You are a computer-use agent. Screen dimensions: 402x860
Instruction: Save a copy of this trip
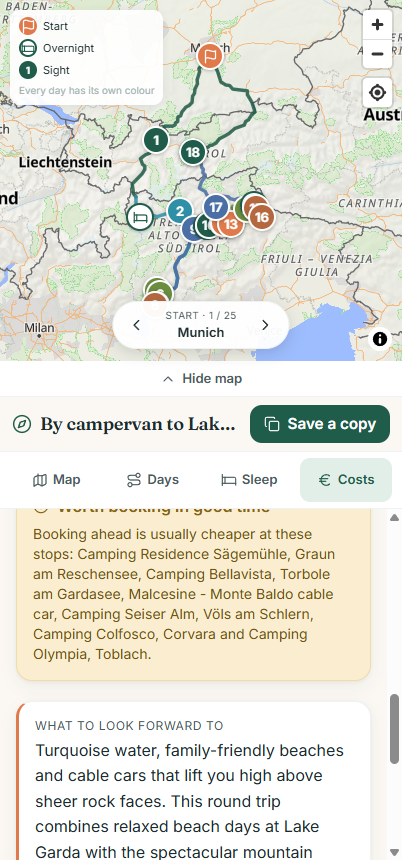tap(320, 424)
